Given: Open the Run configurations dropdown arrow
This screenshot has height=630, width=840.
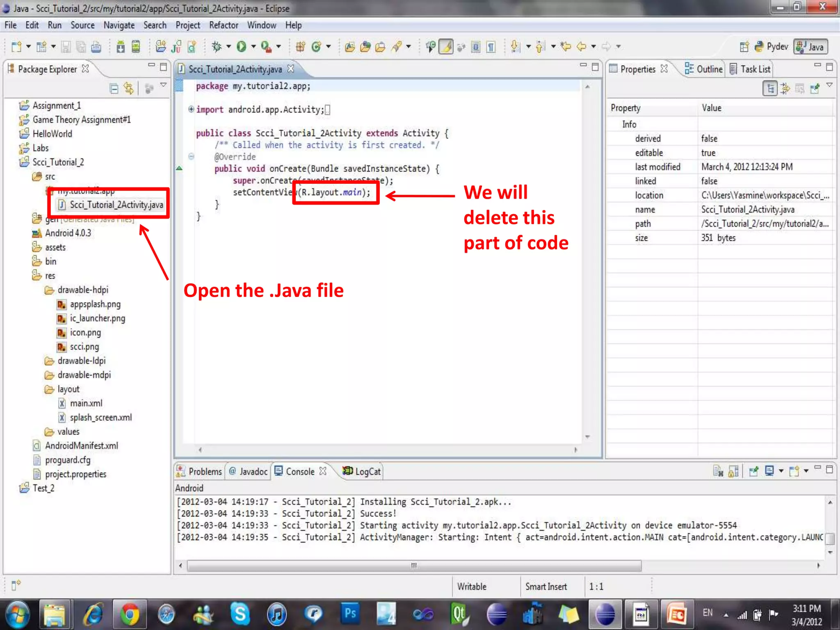Looking at the screenshot, I should click(253, 47).
